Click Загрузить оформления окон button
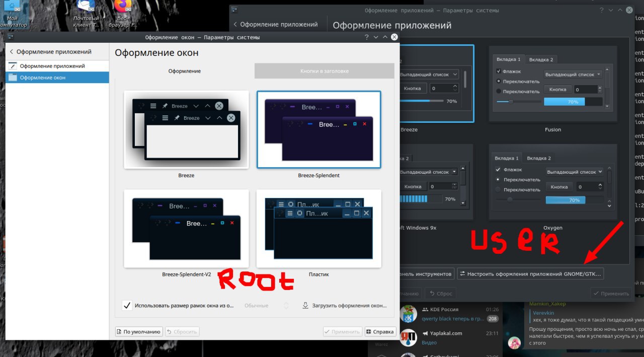 [345, 306]
